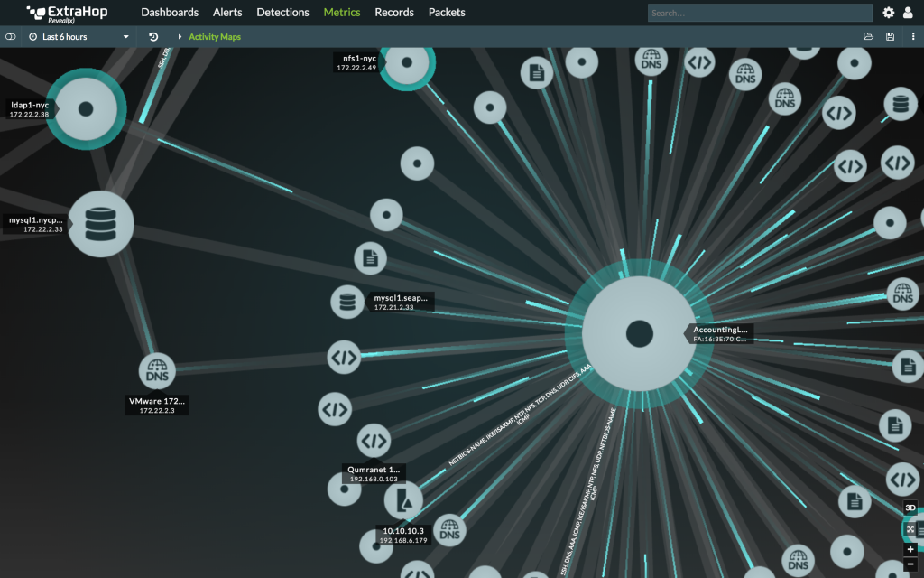Click the ExtraHop Reveal(x) logo
Image resolution: width=924 pixels, height=578 pixels.
click(67, 13)
